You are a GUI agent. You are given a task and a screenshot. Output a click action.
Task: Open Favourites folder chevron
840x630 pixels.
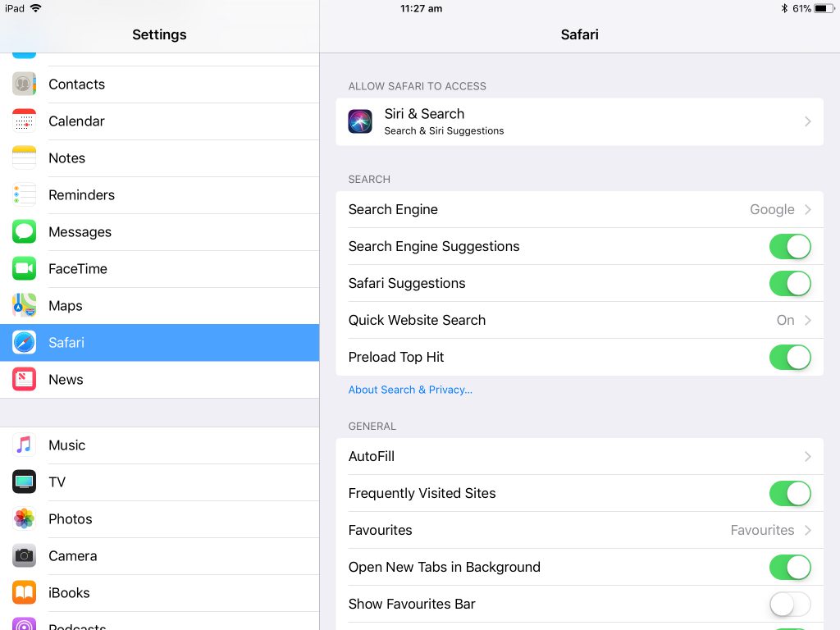(x=808, y=531)
